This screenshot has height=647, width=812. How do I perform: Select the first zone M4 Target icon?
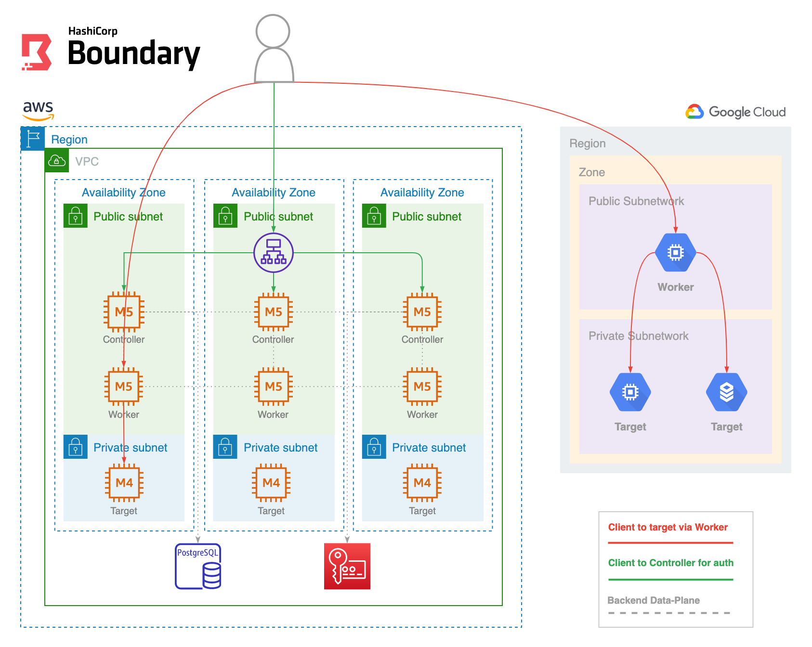click(x=124, y=483)
